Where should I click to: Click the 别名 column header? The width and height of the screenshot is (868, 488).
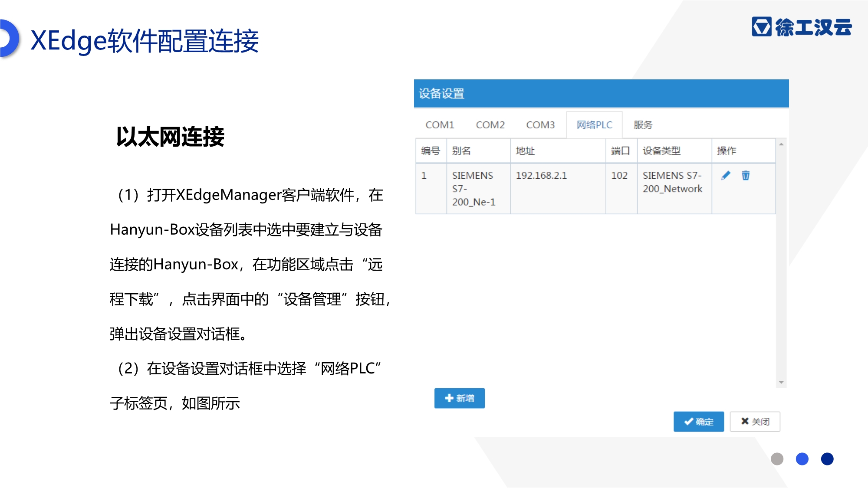479,151
